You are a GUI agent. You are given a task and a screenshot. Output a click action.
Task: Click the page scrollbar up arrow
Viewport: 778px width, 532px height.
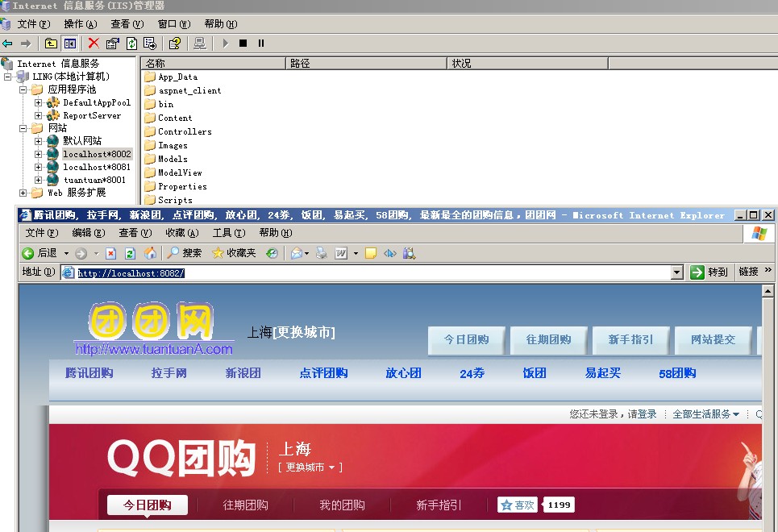coord(768,291)
